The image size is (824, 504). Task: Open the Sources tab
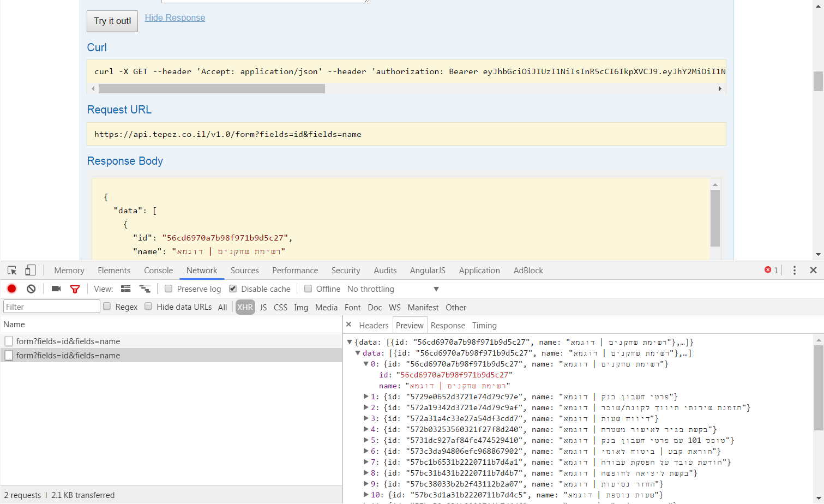click(x=244, y=271)
